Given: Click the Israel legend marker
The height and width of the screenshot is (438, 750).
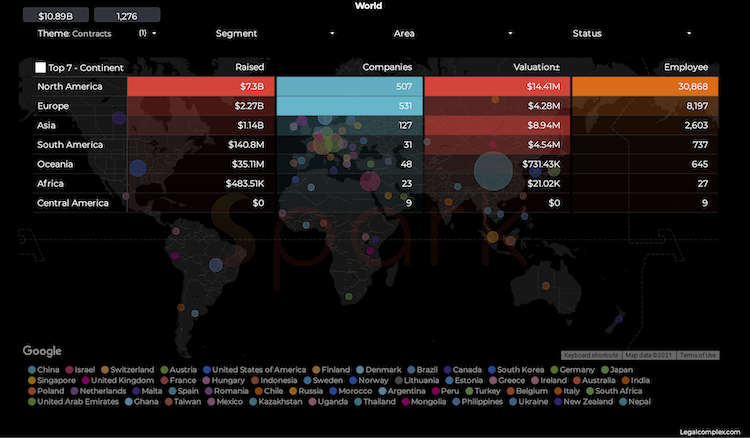Looking at the screenshot, I should (69, 370).
